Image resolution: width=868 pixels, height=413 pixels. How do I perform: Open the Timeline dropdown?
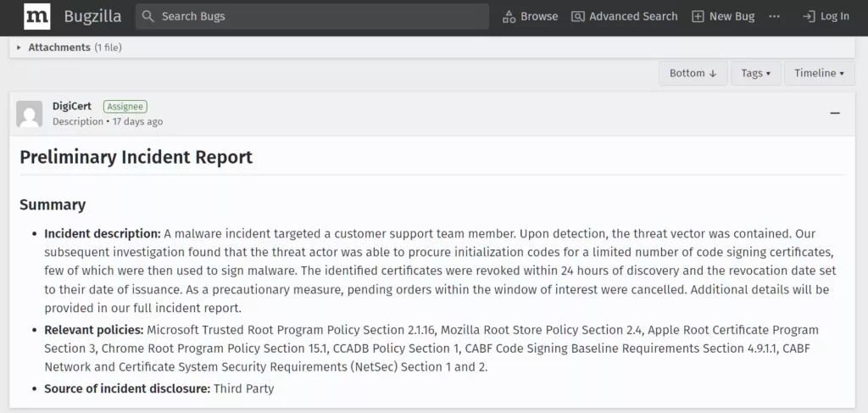(x=820, y=73)
